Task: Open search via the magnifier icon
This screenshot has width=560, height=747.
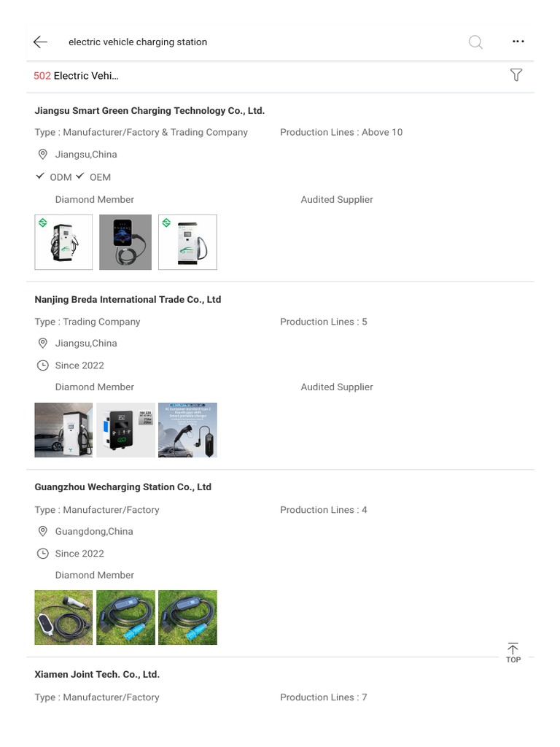Action: (x=475, y=42)
